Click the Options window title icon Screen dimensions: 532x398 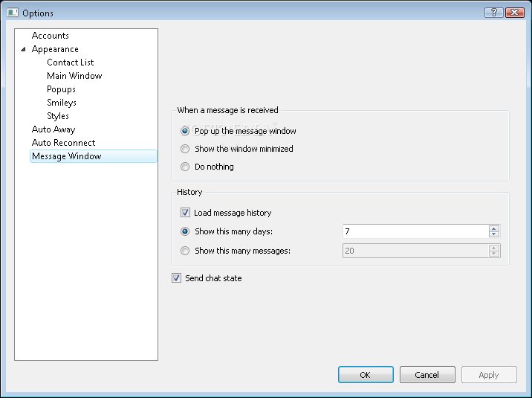(13, 13)
